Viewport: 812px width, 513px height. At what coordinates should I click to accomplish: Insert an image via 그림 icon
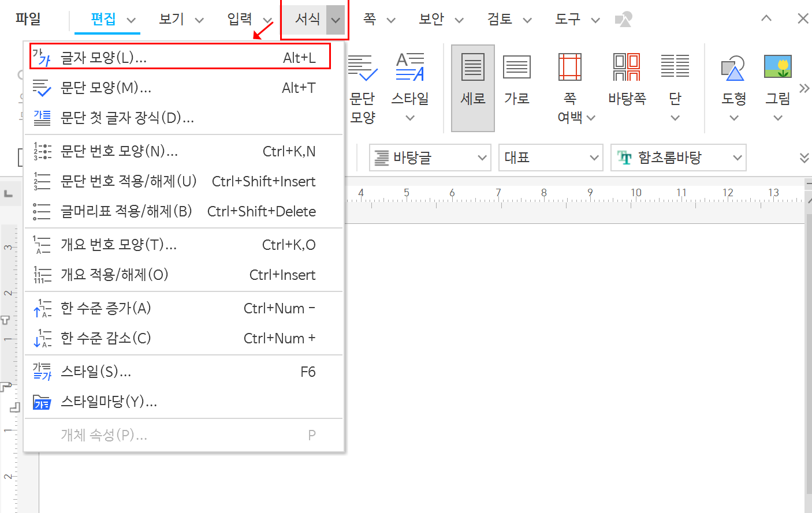point(778,81)
